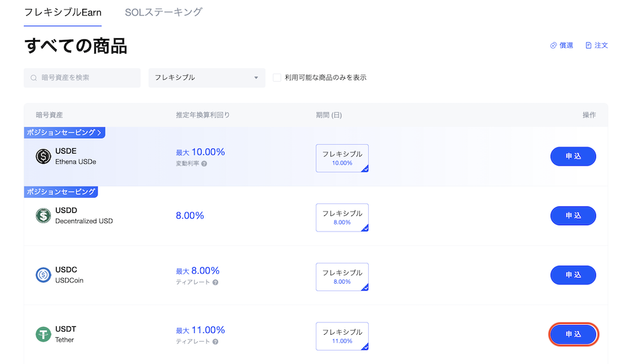This screenshot has width=638, height=364.
Task: Open the 償還 link
Action: click(561, 45)
